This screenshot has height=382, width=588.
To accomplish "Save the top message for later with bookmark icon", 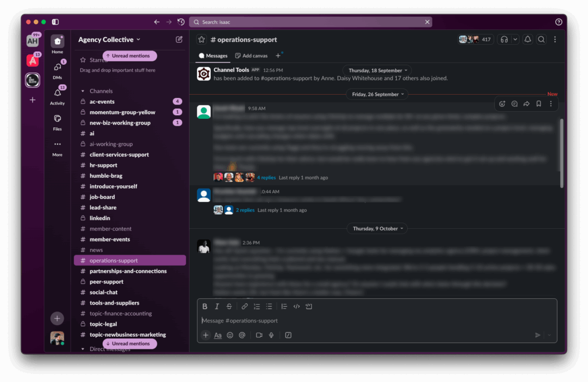I will (x=538, y=104).
